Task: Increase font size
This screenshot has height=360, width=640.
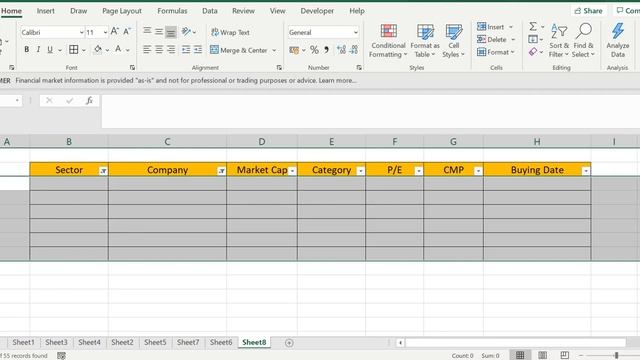Action: pos(114,31)
